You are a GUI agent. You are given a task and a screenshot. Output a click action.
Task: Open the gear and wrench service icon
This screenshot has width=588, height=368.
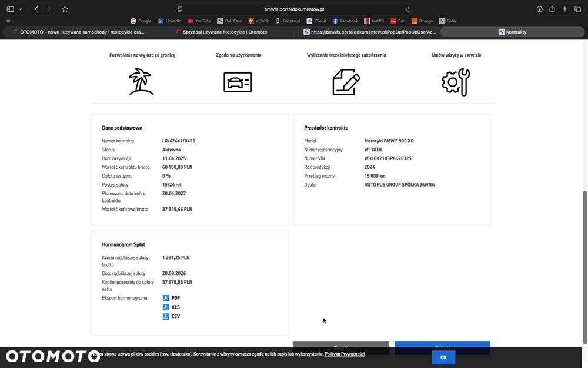(456, 82)
